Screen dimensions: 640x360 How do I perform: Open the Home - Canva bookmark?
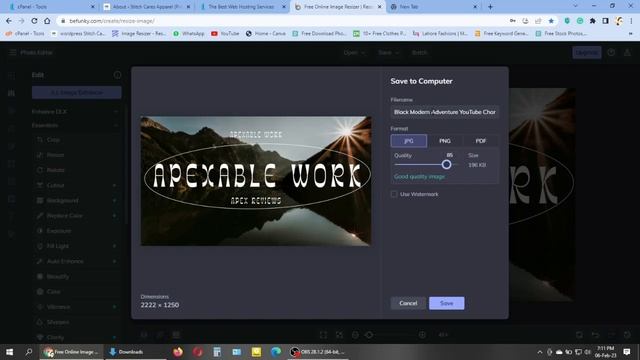pos(265,33)
